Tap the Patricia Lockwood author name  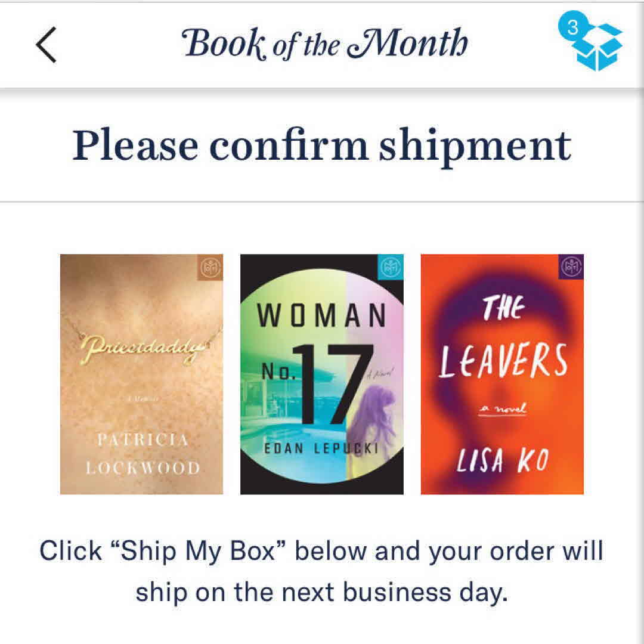143,454
